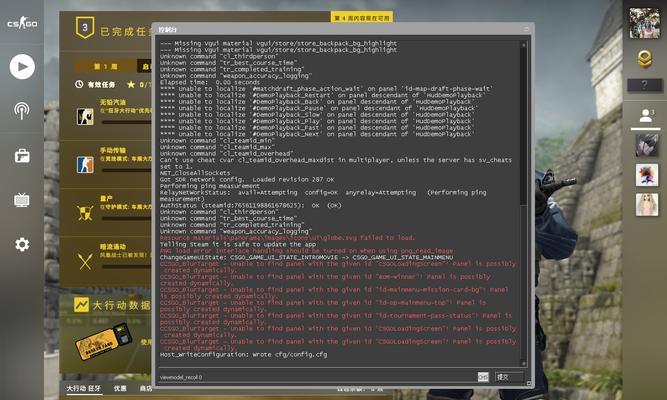Click console line 'NET_CloseAllSockets'
667x400 pixels.
pos(195,173)
